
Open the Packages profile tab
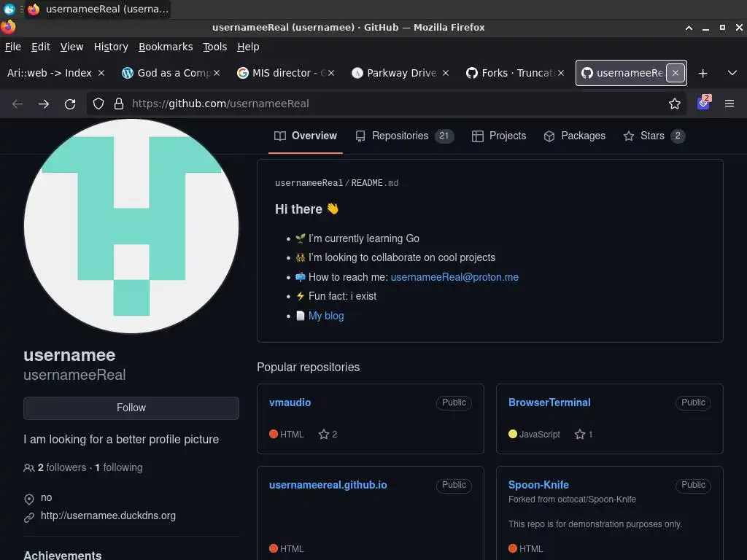point(575,136)
